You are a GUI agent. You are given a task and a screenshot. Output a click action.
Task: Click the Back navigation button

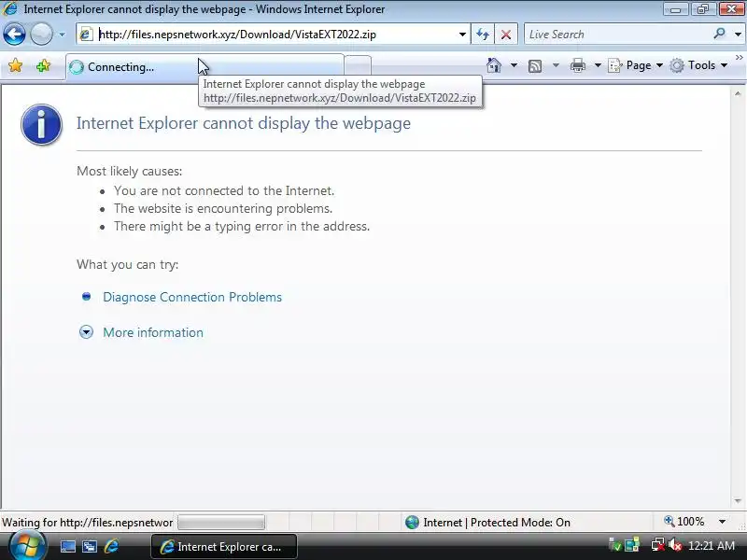pyautogui.click(x=14, y=35)
